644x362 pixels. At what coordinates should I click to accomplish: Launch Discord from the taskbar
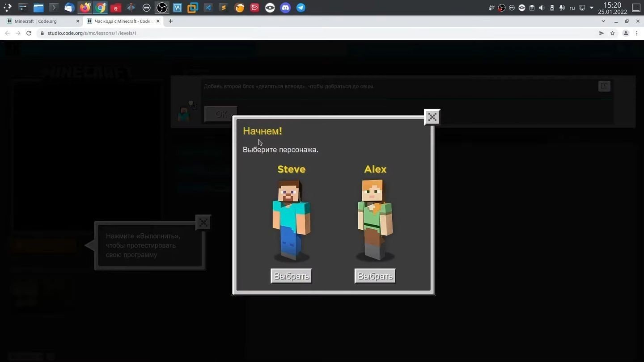285,8
